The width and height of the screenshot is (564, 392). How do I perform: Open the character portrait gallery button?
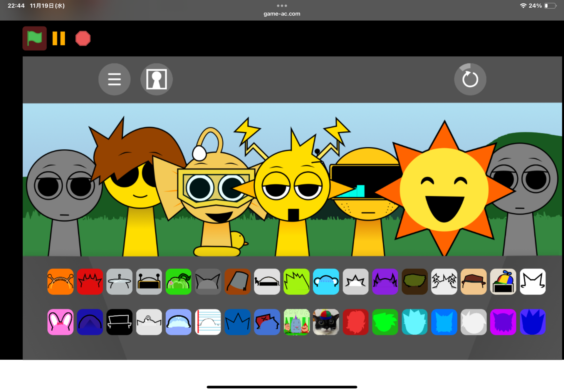(x=156, y=79)
